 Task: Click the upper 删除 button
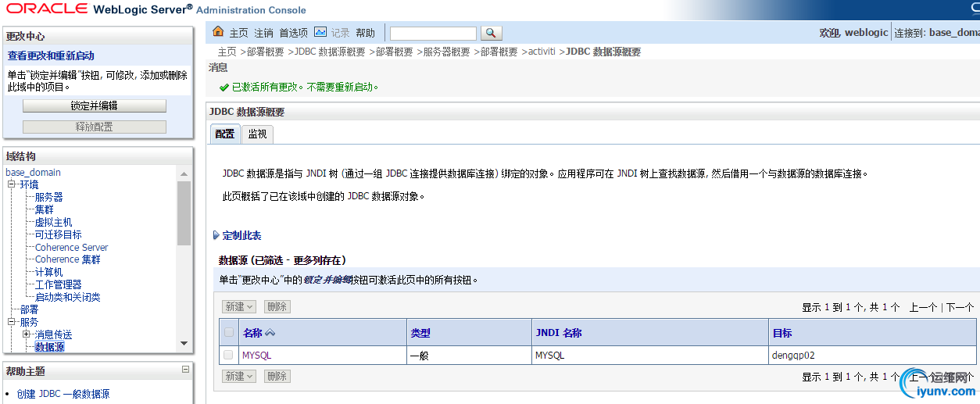[277, 307]
